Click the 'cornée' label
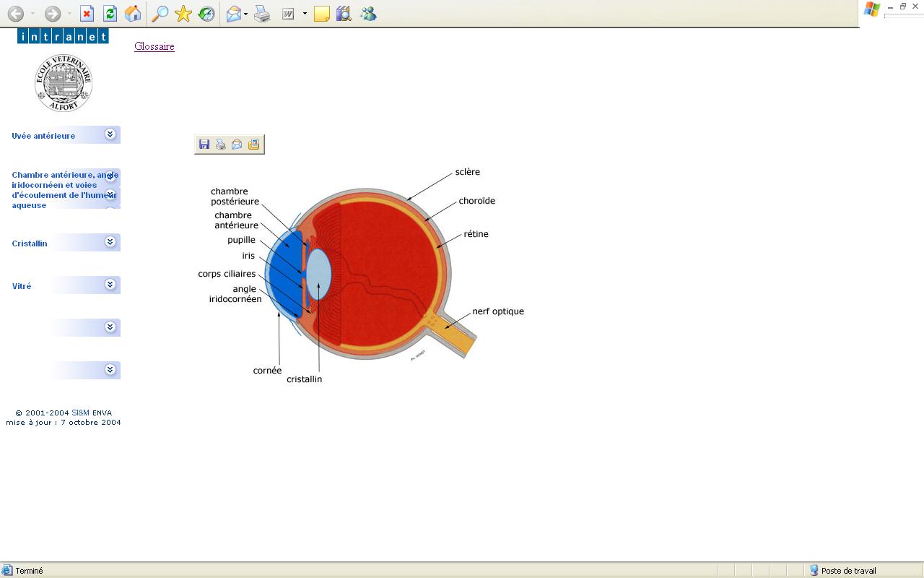This screenshot has width=924, height=578. click(x=267, y=371)
